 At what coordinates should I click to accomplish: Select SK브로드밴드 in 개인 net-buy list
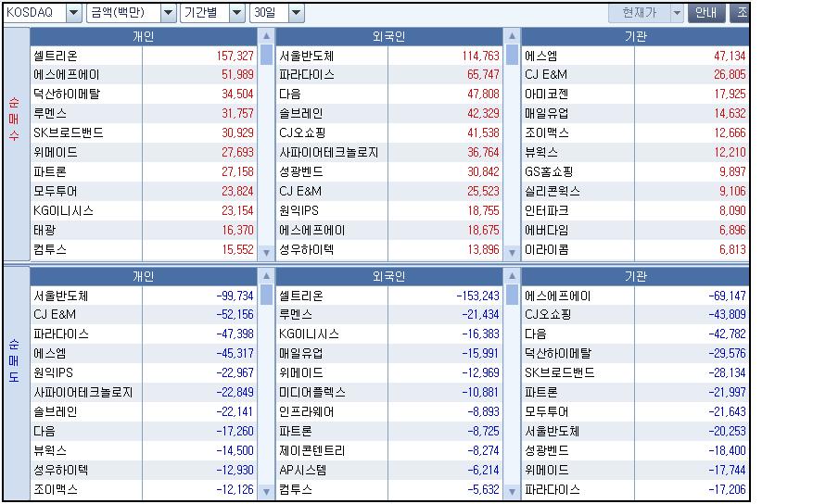click(x=68, y=133)
